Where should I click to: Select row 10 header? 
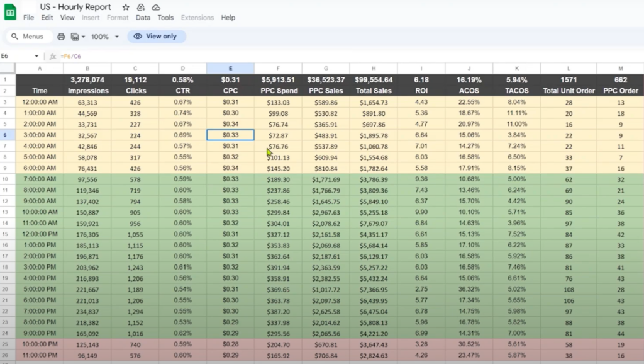tap(7, 179)
